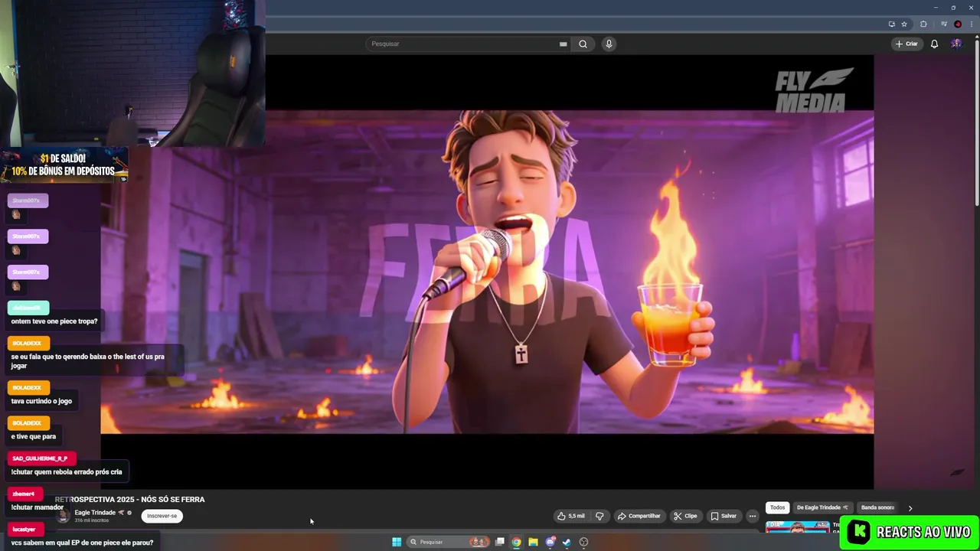Click the Windows taskbar Pesquisar search box
Image resolution: width=980 pixels, height=551 pixels.
[x=449, y=542]
